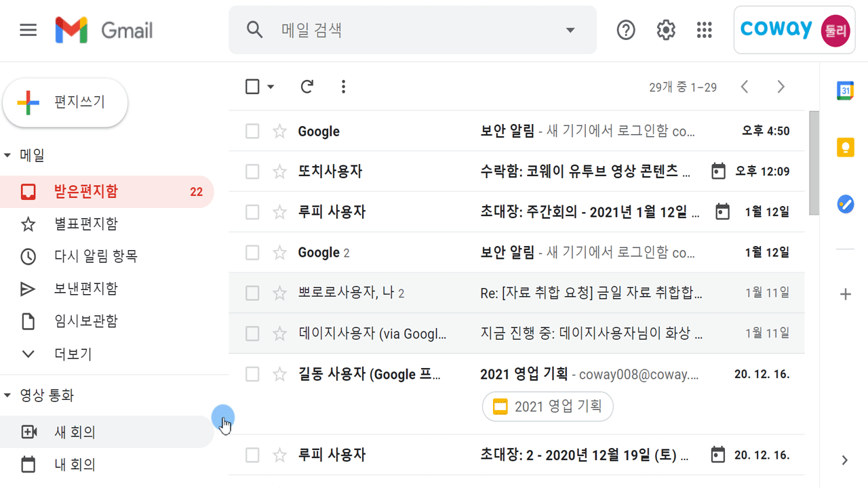The height and width of the screenshot is (488, 868).
Task: Open the 둘리 account avatar
Action: pos(835,30)
